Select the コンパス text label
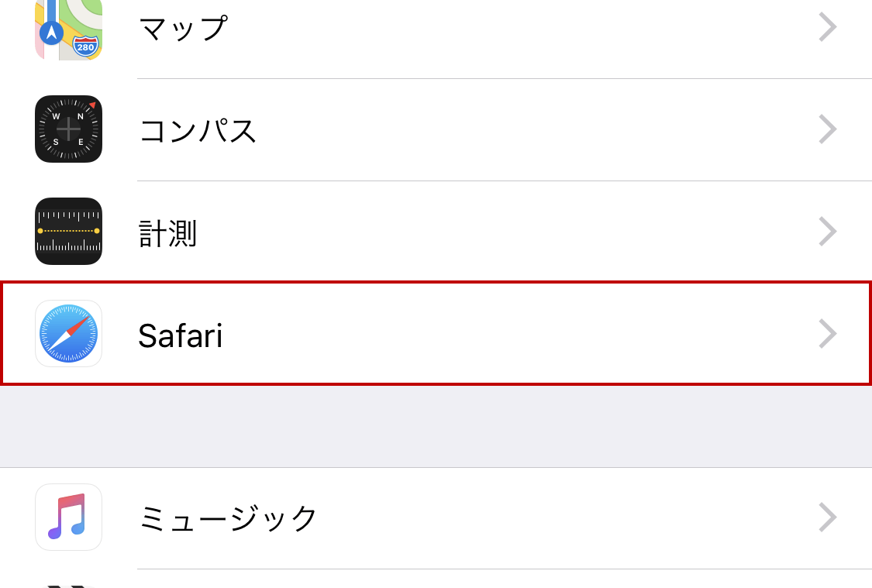This screenshot has height=588, width=872. [198, 129]
